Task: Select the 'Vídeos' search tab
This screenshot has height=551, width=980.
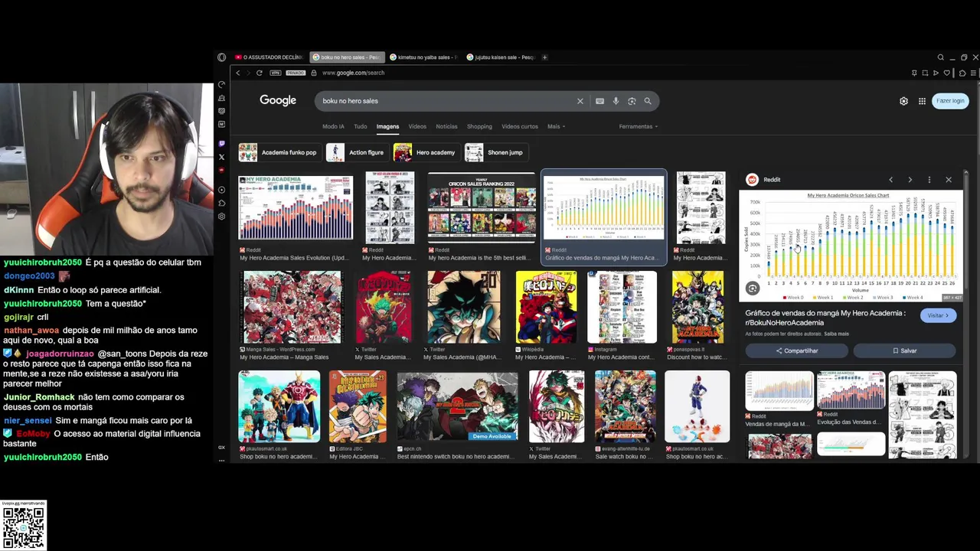Action: point(417,126)
